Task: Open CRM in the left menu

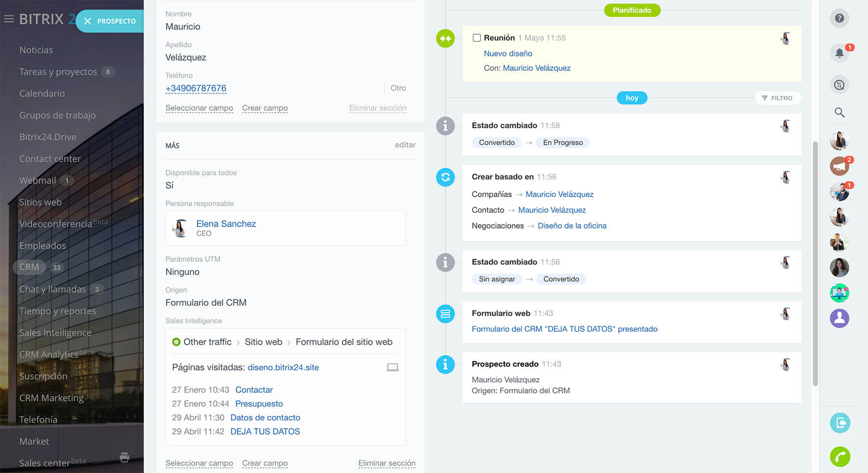Action: point(29,267)
